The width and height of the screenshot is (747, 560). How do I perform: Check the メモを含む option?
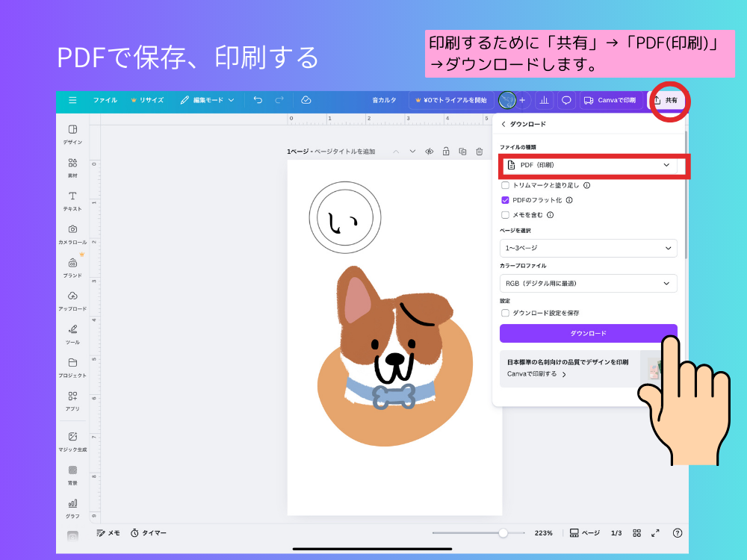tap(505, 215)
